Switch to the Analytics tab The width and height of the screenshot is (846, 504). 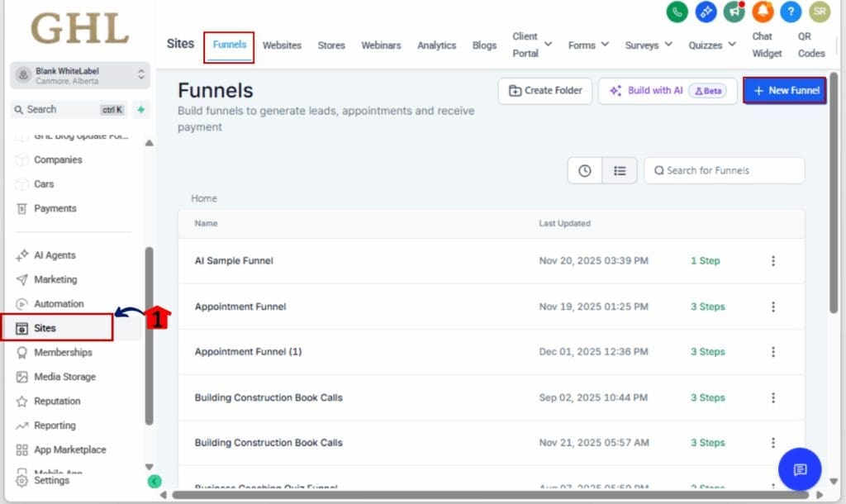coord(436,45)
